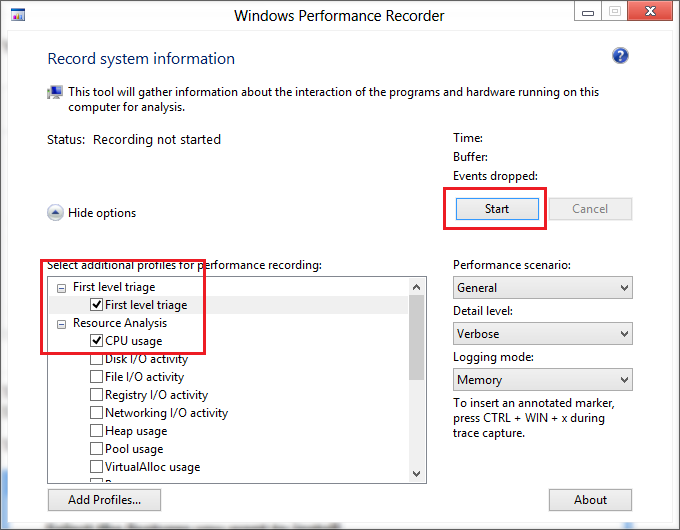This screenshot has height=530, width=680.
Task: Click the computer icon beside the description
Action: pos(55,92)
